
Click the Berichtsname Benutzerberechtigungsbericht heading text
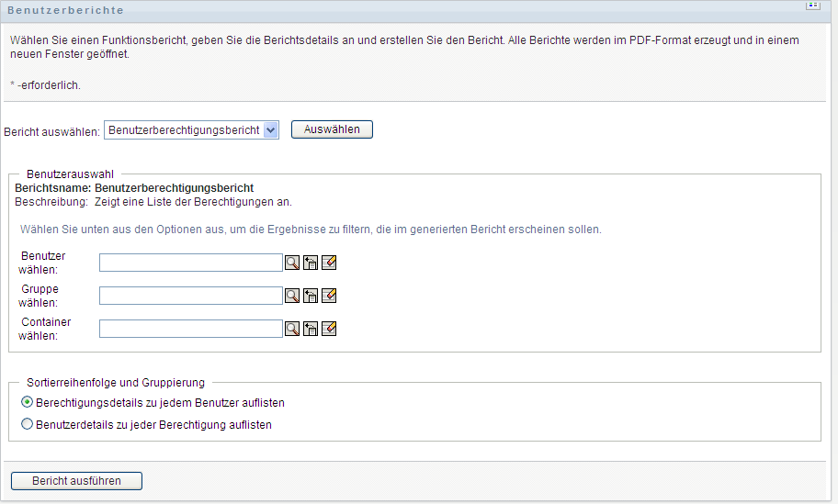134,188
